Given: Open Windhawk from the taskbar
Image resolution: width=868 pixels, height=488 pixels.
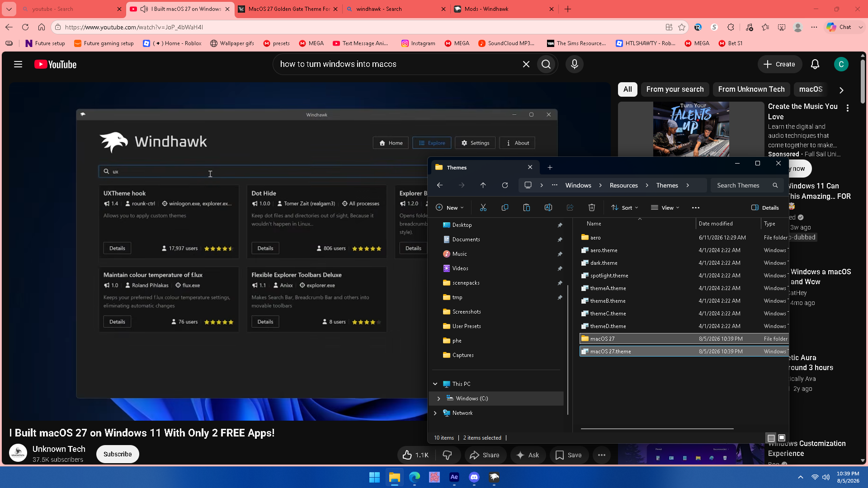Looking at the screenshot, I should coord(494,477).
